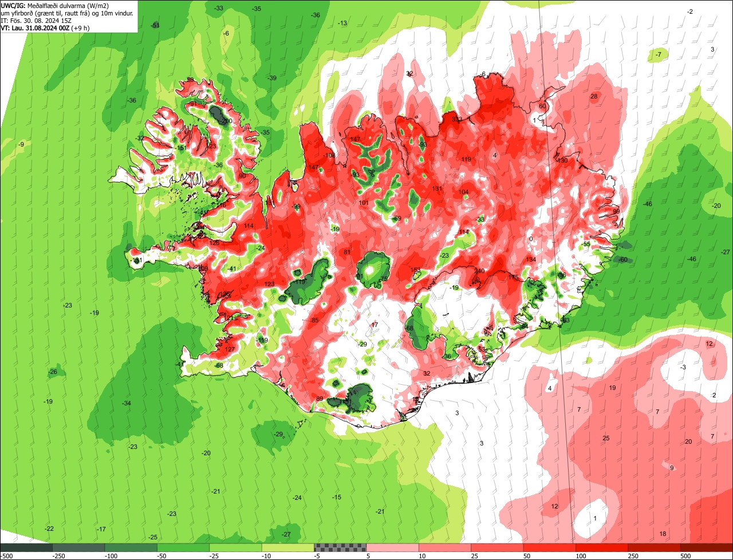Click the map value '-41' in west Iceland
The image size is (733, 560).
tap(231, 269)
